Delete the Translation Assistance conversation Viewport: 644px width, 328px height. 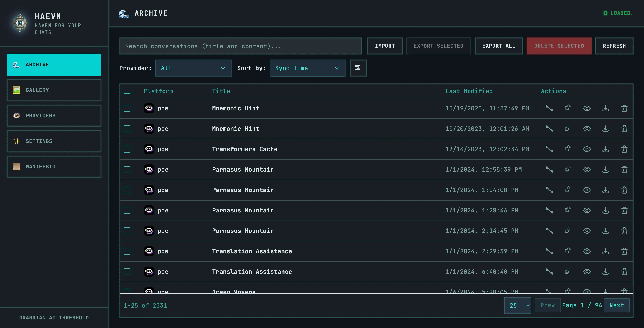tap(624, 251)
